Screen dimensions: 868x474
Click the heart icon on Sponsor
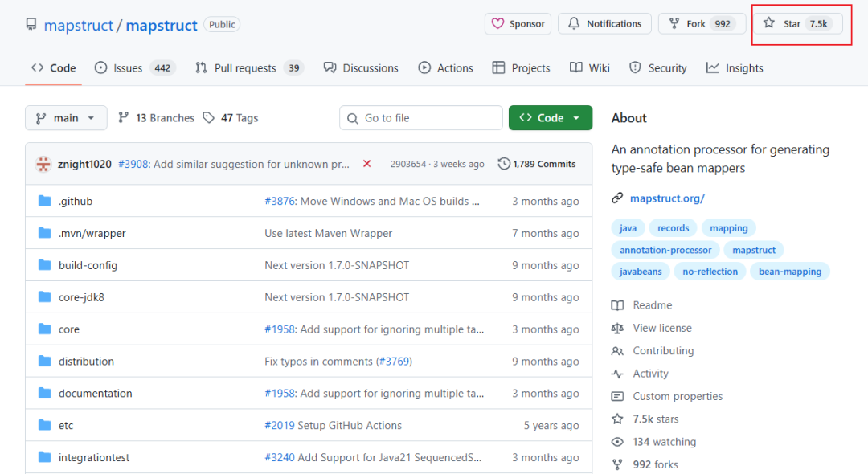click(497, 24)
